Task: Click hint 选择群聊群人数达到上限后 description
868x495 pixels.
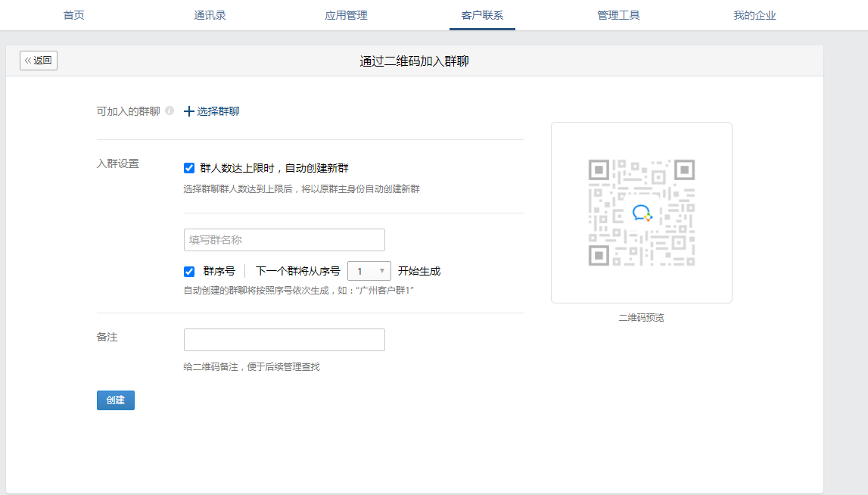Action: coord(301,188)
